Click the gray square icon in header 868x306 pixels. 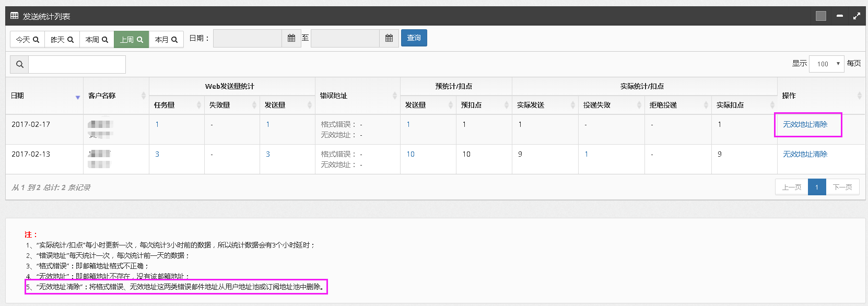(821, 16)
